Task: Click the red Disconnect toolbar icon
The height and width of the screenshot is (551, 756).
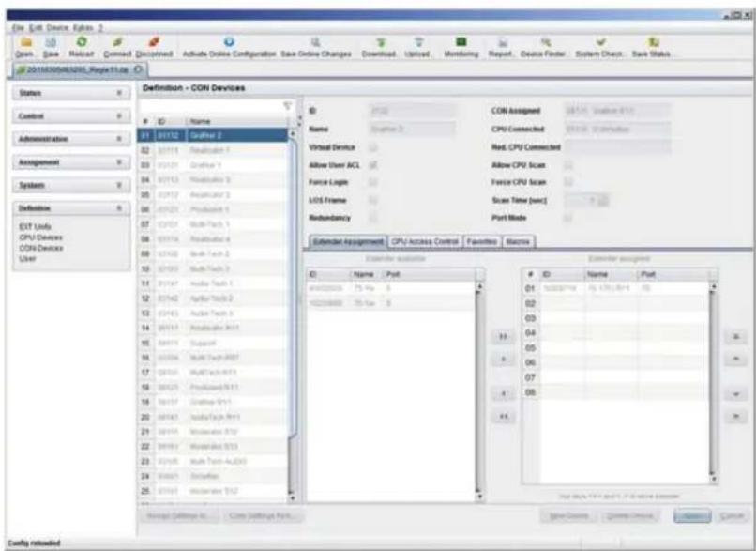Action: coord(154,42)
